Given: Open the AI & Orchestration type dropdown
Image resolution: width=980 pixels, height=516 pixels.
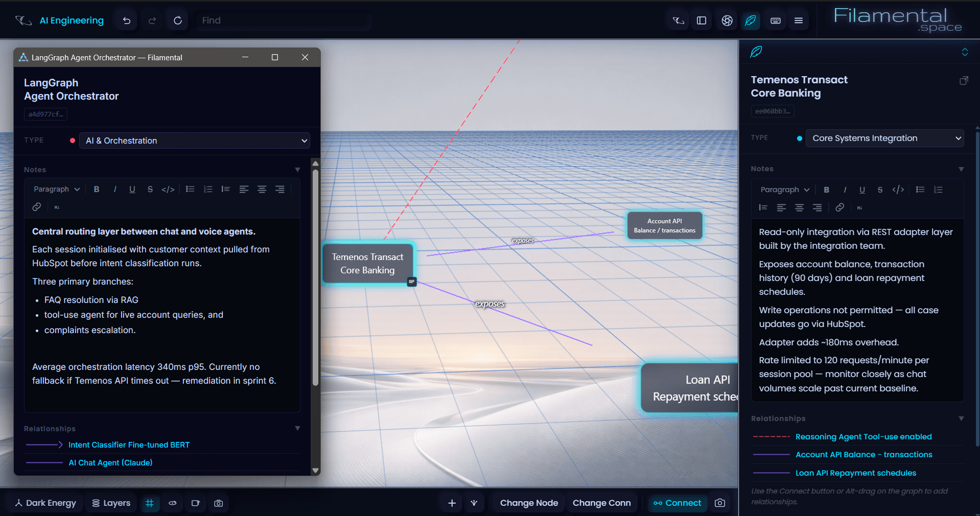Looking at the screenshot, I should pos(195,140).
